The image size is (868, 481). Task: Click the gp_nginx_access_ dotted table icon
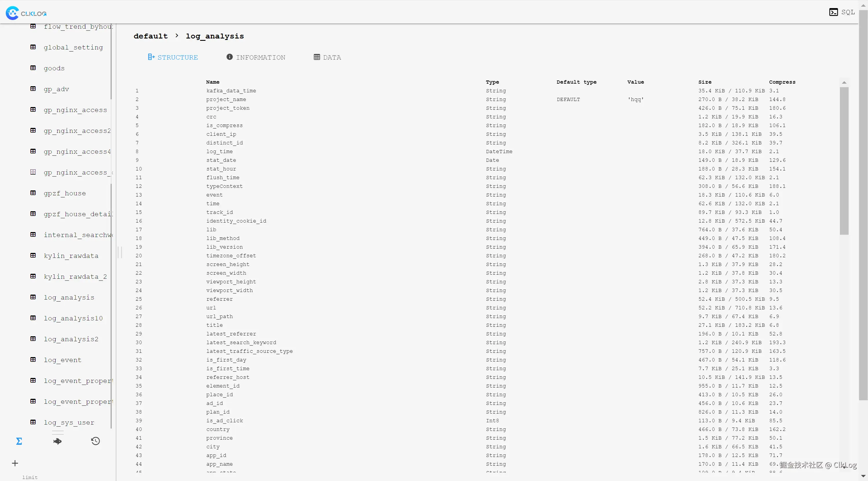[33, 172]
